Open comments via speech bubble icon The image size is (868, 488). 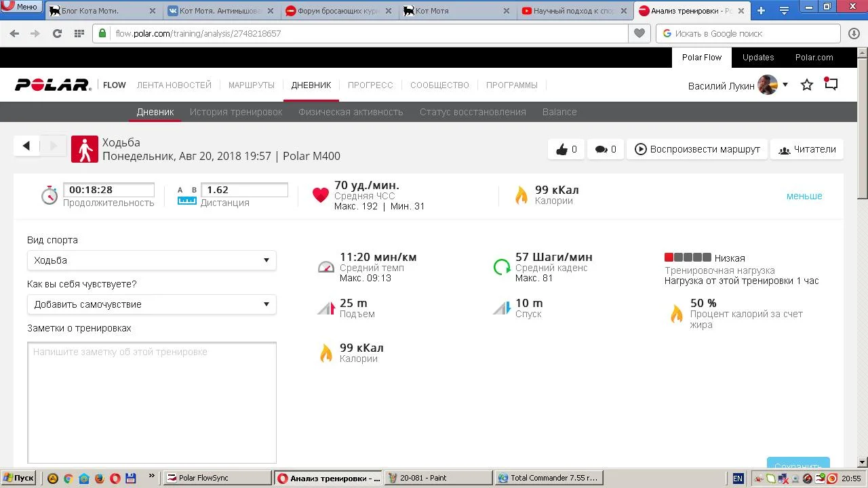point(605,149)
